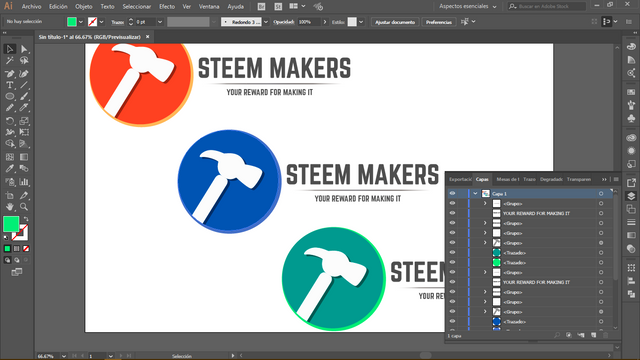Open Aspectos esenciales workspace dropdown
The height and width of the screenshot is (360, 640).
point(468,7)
